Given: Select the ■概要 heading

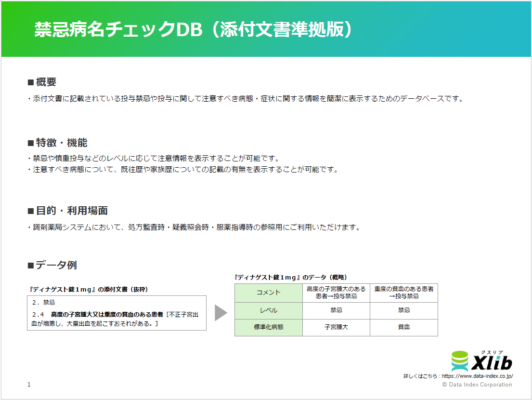Looking at the screenshot, I should (x=42, y=82).
